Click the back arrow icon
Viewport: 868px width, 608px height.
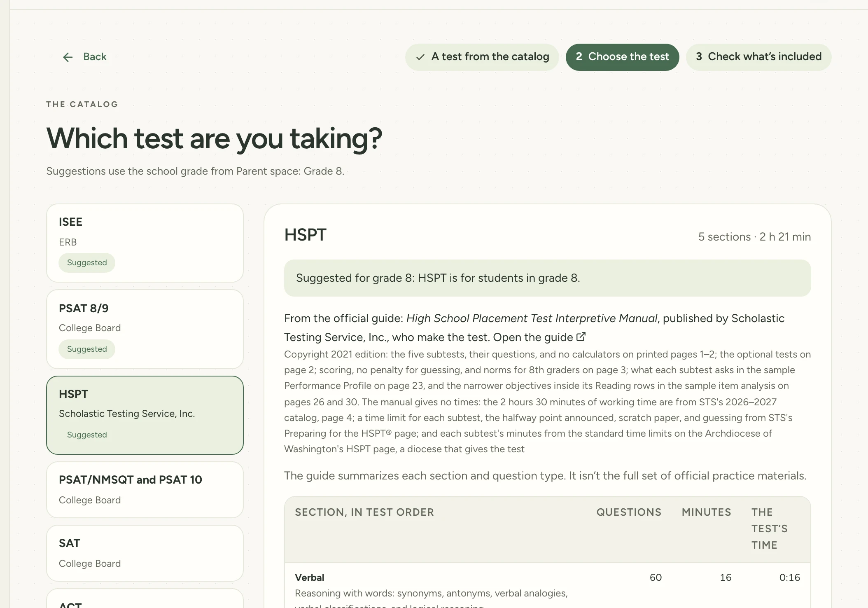click(x=68, y=57)
